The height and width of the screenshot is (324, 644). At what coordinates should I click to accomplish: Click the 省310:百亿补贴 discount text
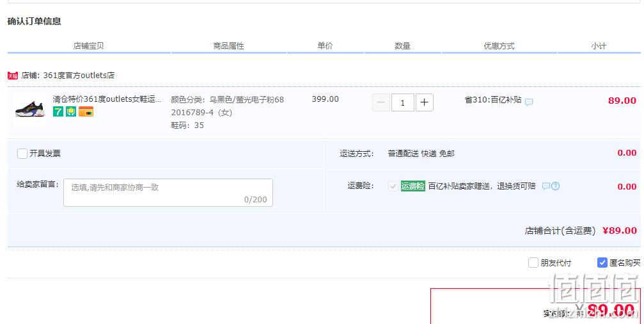pyautogui.click(x=493, y=100)
